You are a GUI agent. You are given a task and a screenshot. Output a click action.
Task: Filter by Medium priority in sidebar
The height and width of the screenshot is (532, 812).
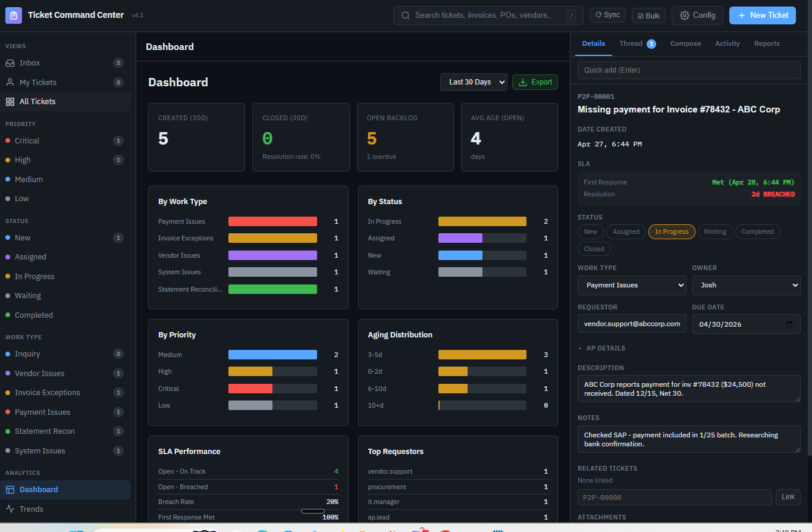(x=65, y=180)
